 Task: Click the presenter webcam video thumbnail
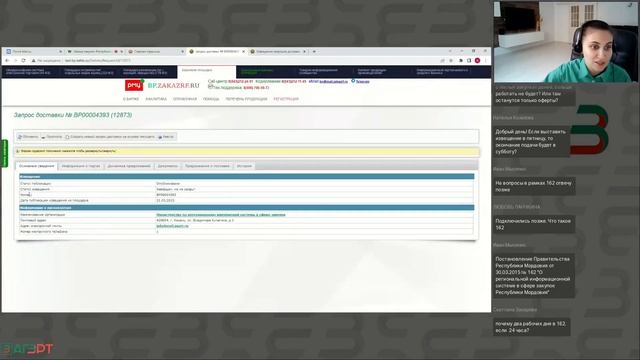(565, 42)
